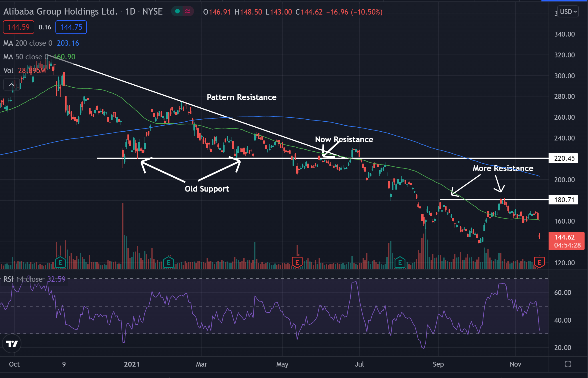Viewport: 588px width, 378px height.
Task: Select the Now Resistance text annotation
Action: [344, 139]
